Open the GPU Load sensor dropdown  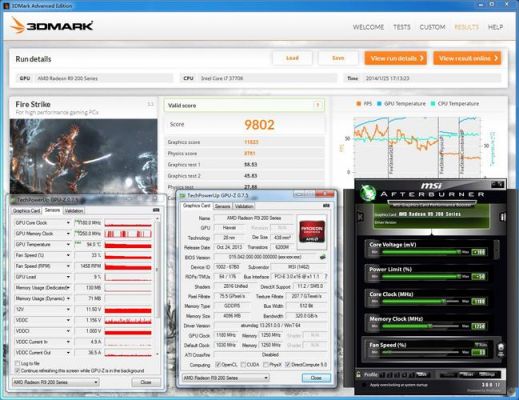(x=68, y=277)
